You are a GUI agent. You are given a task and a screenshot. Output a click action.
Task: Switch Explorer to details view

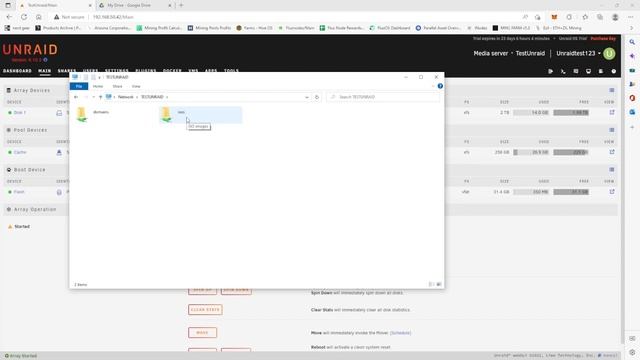[431, 284]
